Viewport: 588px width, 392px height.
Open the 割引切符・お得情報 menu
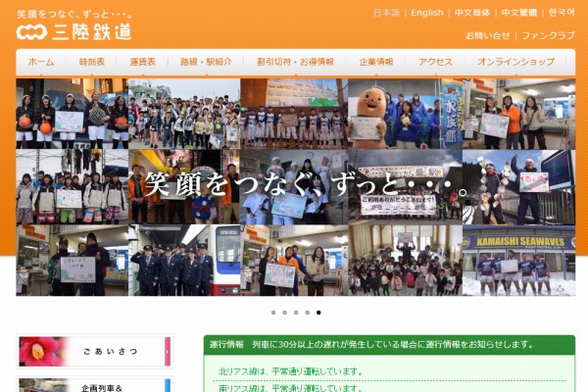(x=295, y=62)
